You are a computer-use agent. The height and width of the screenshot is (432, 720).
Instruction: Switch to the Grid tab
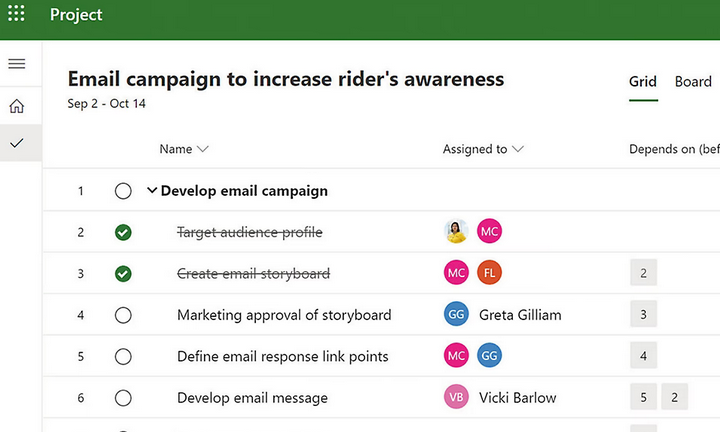pyautogui.click(x=643, y=82)
